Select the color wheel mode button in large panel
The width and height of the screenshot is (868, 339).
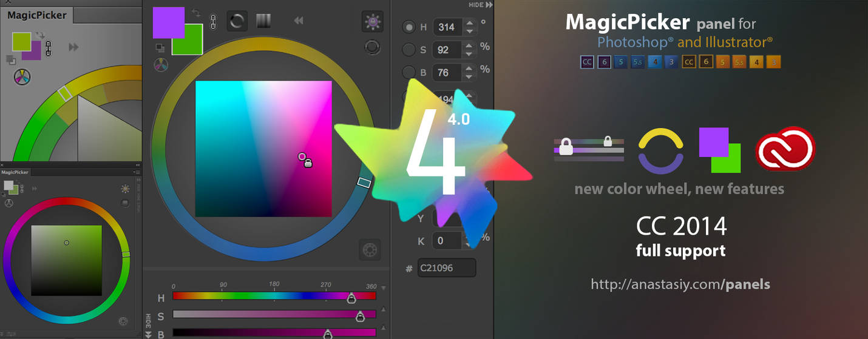pyautogui.click(x=237, y=22)
